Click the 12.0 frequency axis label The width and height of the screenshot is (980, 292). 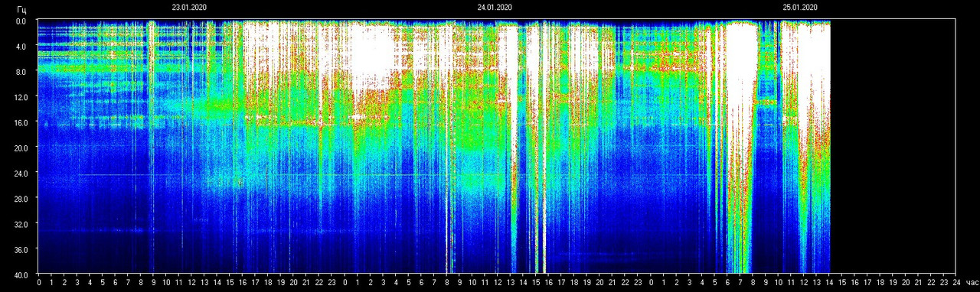[21, 97]
